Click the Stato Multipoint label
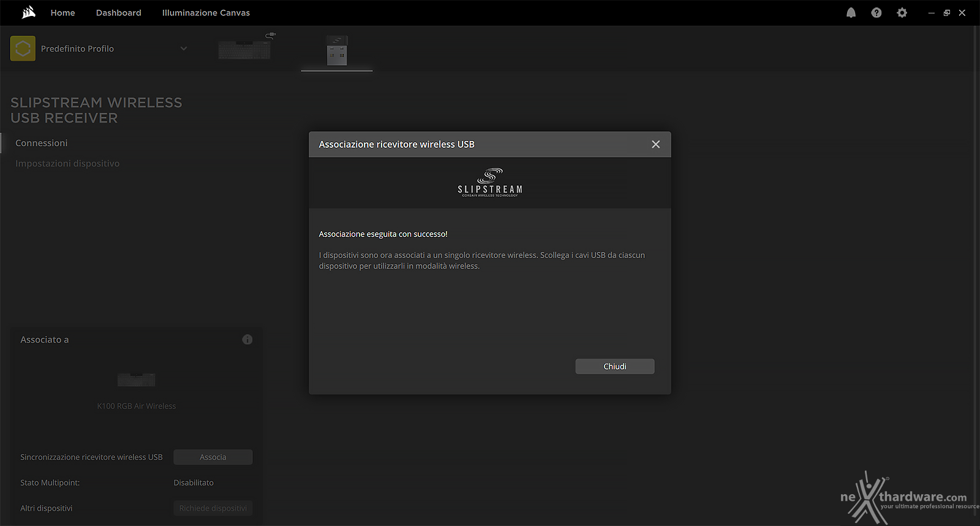Image resolution: width=980 pixels, height=526 pixels. [50, 483]
